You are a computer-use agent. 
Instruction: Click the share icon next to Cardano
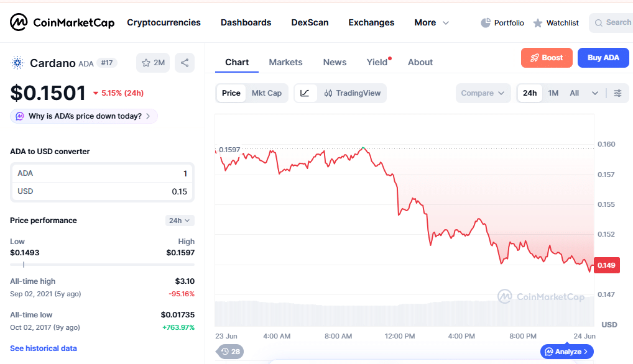click(185, 63)
